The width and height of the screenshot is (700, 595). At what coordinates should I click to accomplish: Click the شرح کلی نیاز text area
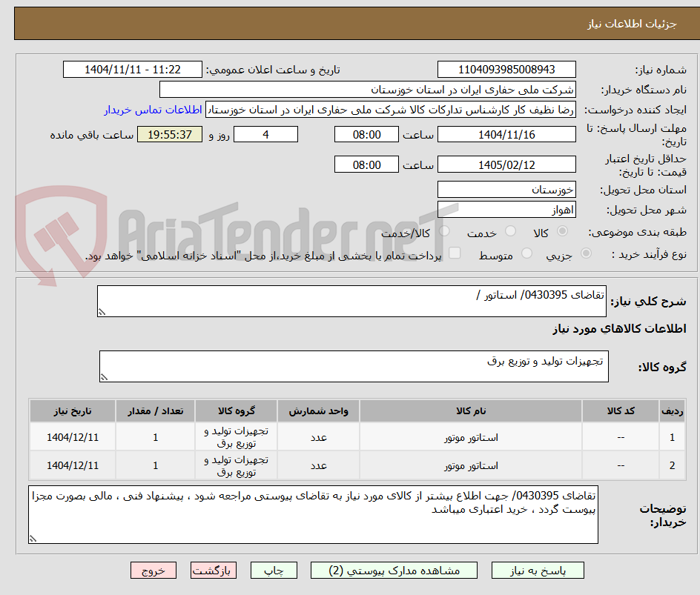(351, 302)
